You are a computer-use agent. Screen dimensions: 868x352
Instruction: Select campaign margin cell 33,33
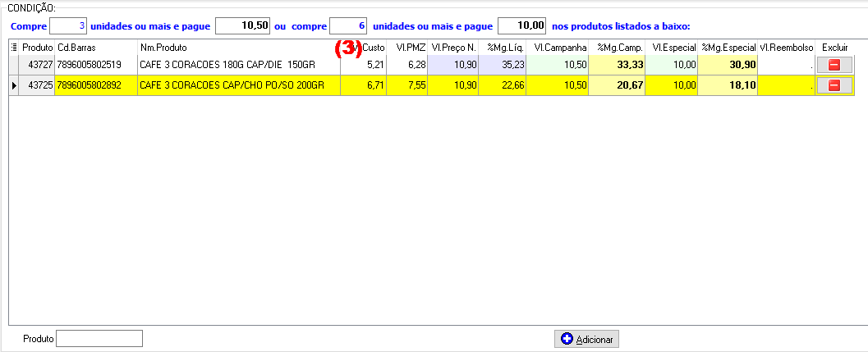618,65
